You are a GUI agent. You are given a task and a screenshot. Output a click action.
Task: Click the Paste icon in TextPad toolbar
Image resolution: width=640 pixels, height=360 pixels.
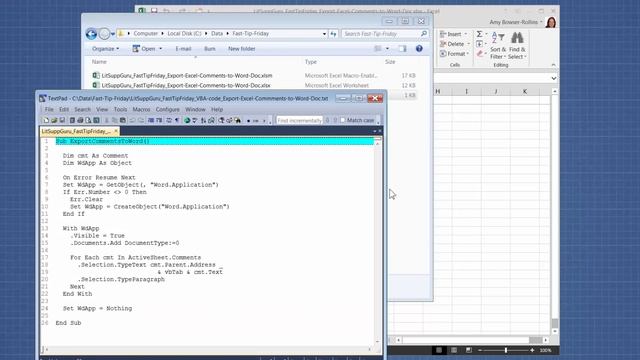tap(122, 120)
